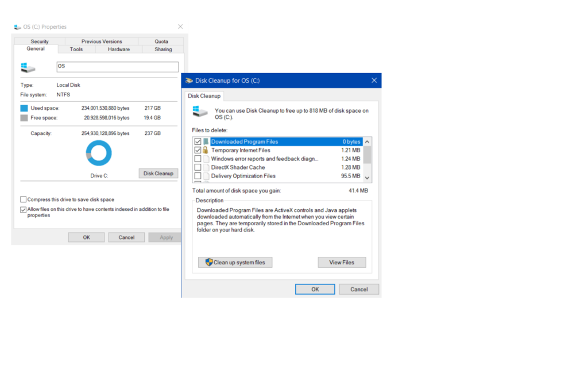The width and height of the screenshot is (588, 385).
Task: Open the Previous Versions tab
Action: (102, 41)
